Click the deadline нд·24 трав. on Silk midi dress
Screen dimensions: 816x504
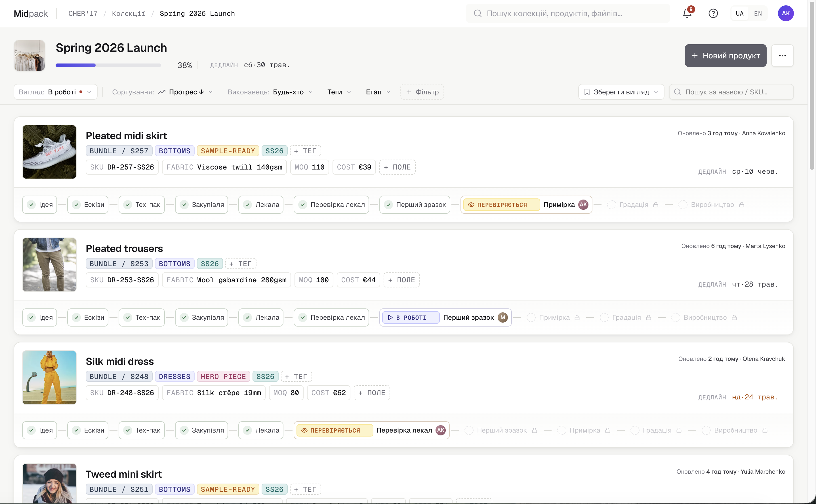click(x=755, y=397)
